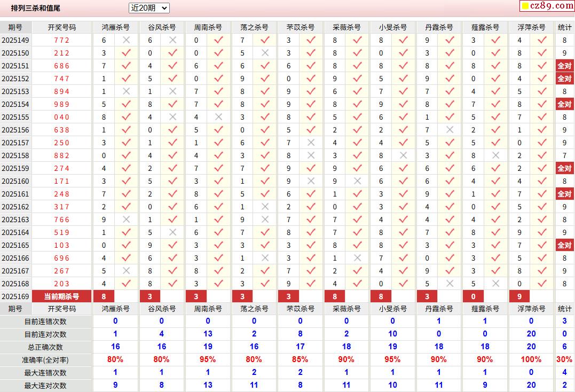The height and width of the screenshot is (392, 575).
Task: Click the 鸿雁杀号 header in top row
Action: 115,27
